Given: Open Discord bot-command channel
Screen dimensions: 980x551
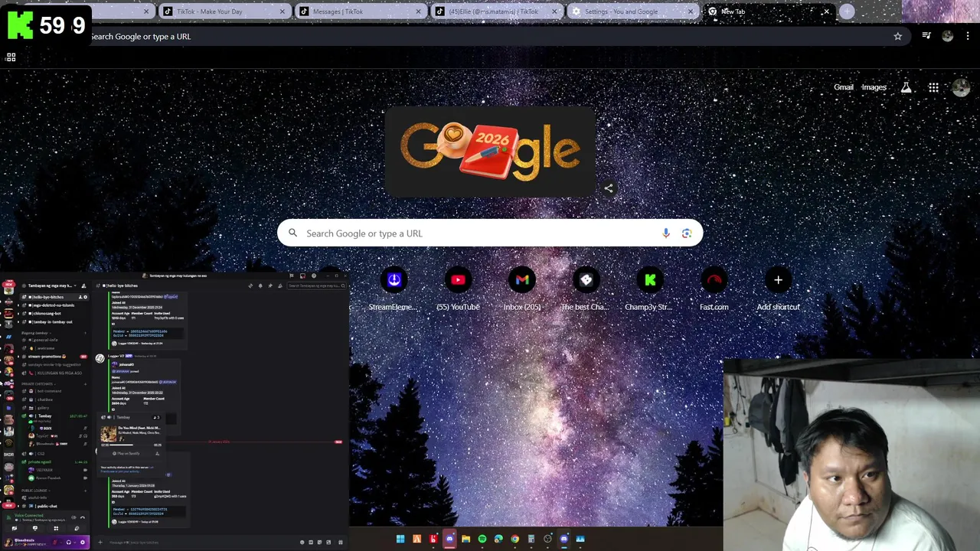Looking at the screenshot, I should (x=54, y=391).
